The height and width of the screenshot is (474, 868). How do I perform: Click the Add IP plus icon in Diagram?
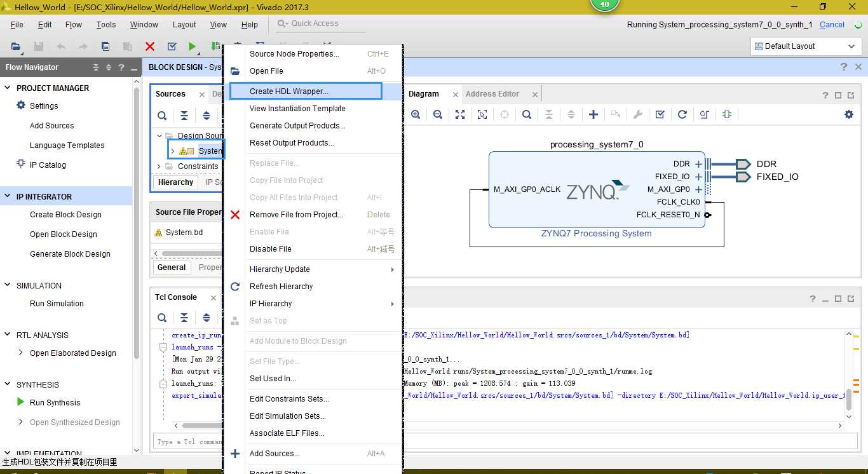(593, 114)
